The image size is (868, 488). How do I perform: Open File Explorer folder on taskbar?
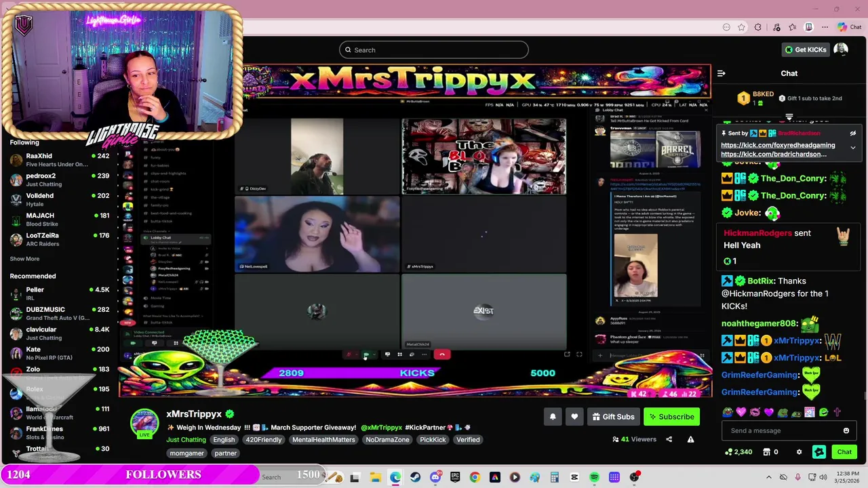(x=375, y=478)
